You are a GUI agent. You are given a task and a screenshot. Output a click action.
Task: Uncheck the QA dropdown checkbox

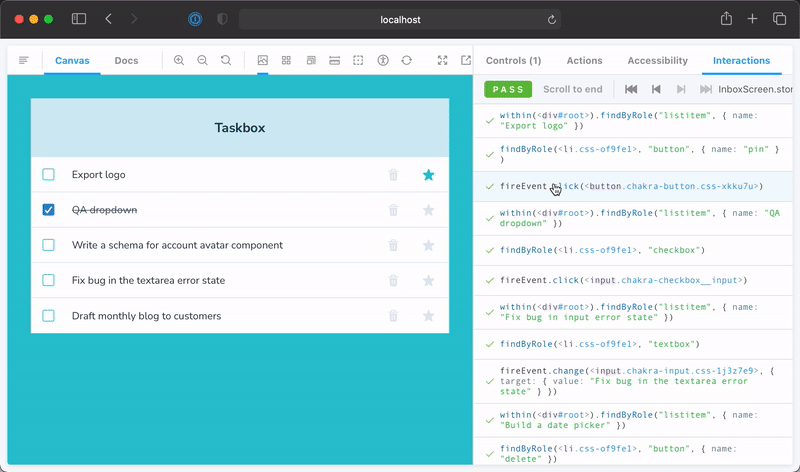tap(48, 210)
